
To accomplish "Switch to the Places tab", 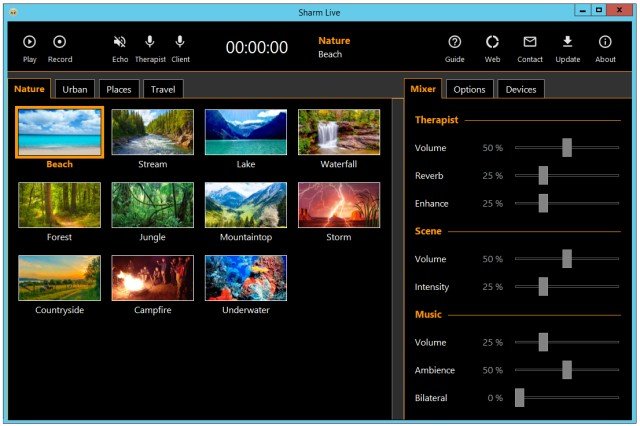I will tap(119, 89).
